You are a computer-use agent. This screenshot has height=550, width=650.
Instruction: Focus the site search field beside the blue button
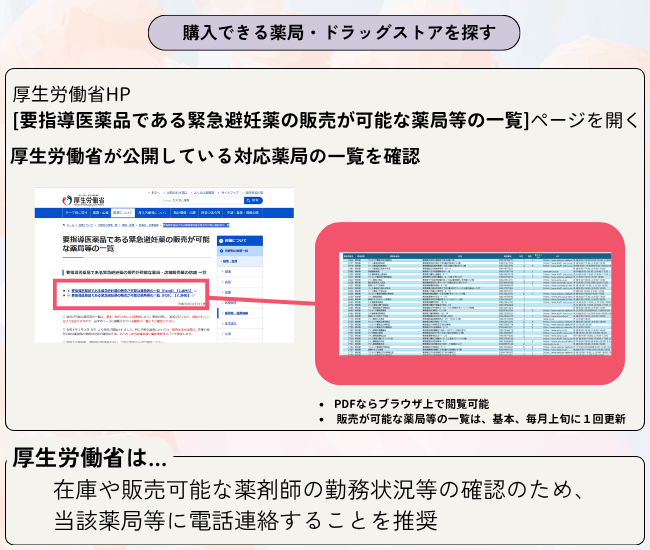pyautogui.click(x=201, y=201)
